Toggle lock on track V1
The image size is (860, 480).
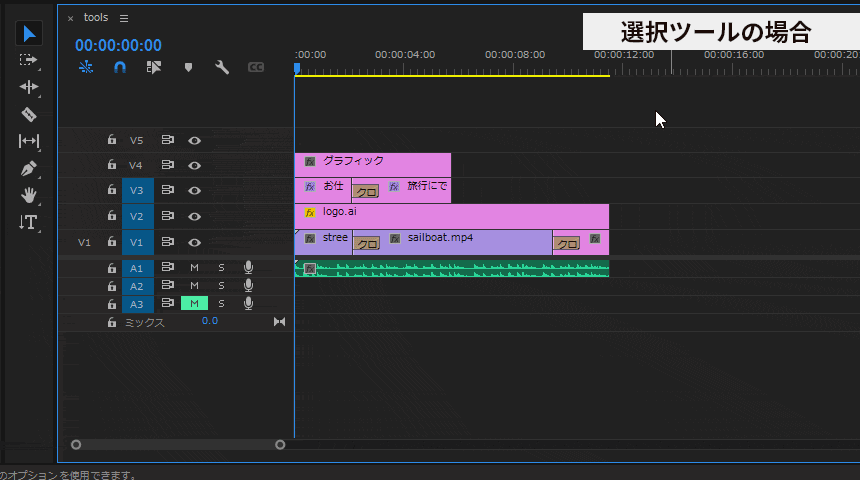coord(112,241)
